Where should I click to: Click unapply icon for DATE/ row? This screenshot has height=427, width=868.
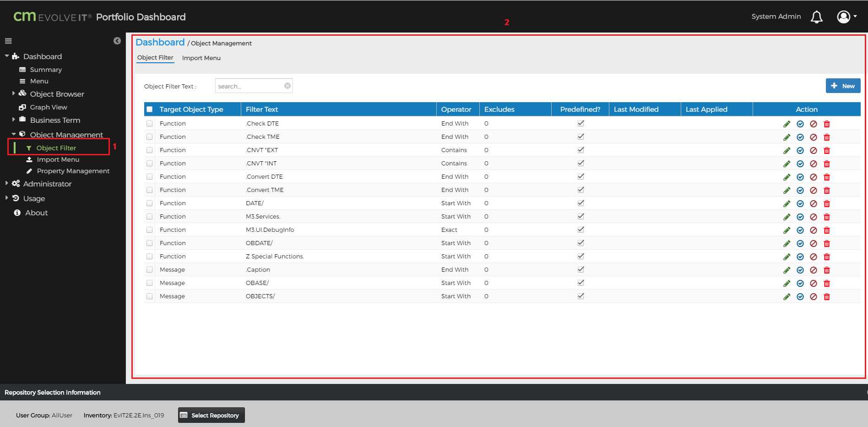coord(814,203)
